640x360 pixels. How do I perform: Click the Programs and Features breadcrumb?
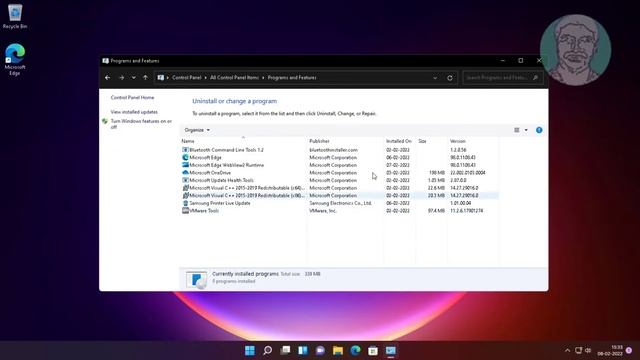pyautogui.click(x=292, y=78)
